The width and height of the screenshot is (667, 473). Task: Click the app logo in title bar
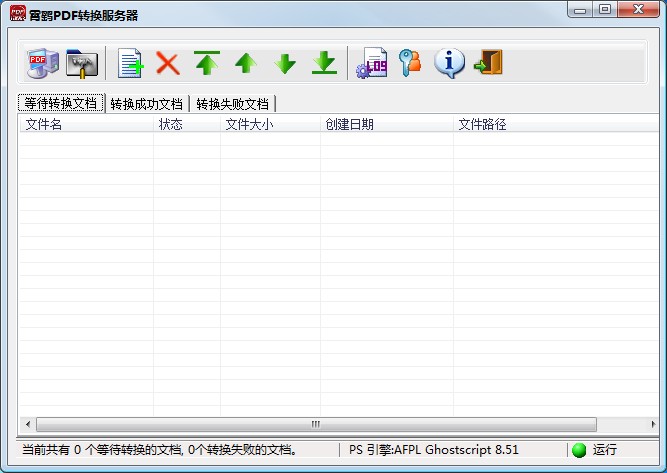(x=18, y=14)
